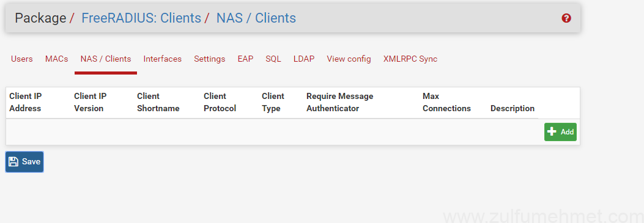
Task: Switch to the Users tab
Action: tap(22, 59)
